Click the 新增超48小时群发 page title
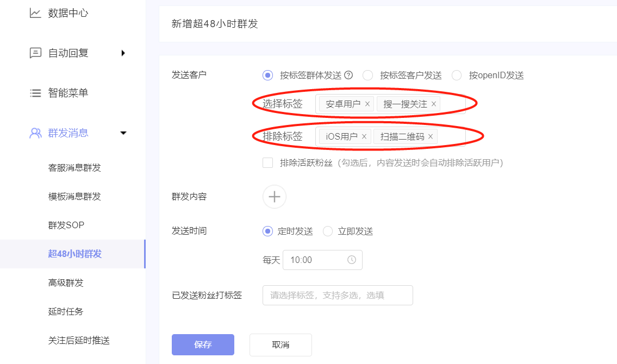The image size is (617, 364). (215, 24)
